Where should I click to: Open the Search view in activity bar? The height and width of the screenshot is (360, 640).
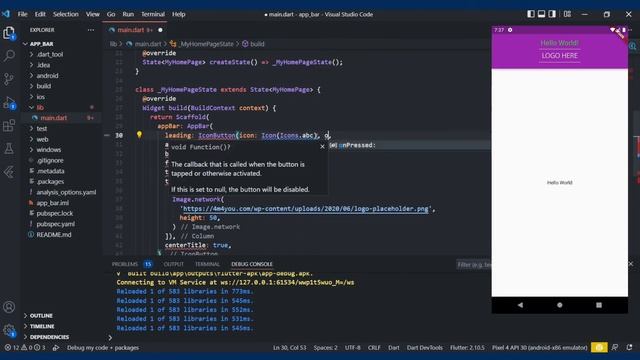coord(9,56)
